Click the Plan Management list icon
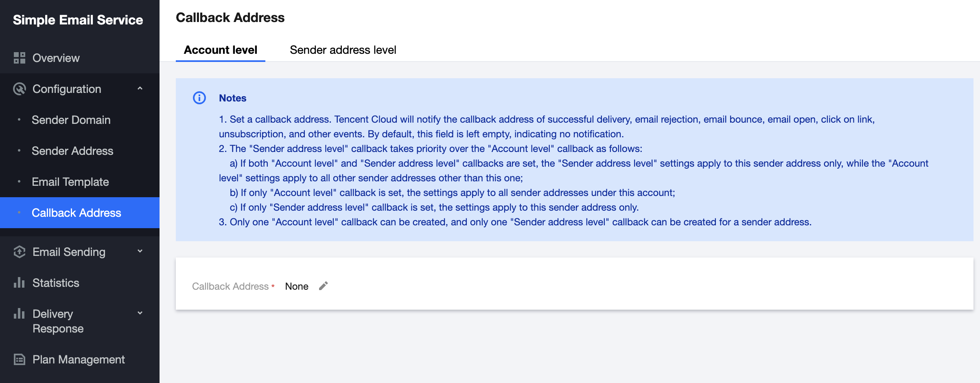 coord(19,359)
